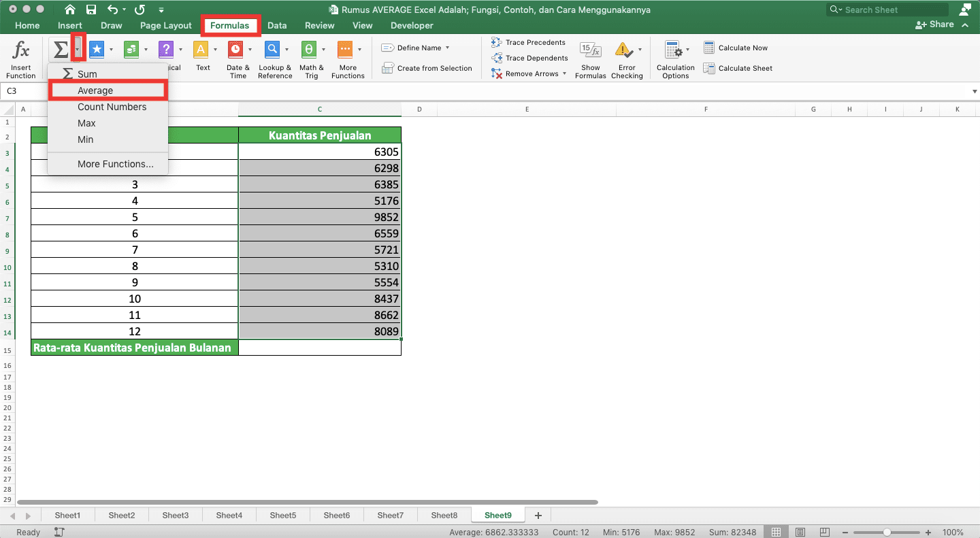This screenshot has width=980, height=538.
Task: Open the Date & Time functions icon
Action: coord(235,49)
